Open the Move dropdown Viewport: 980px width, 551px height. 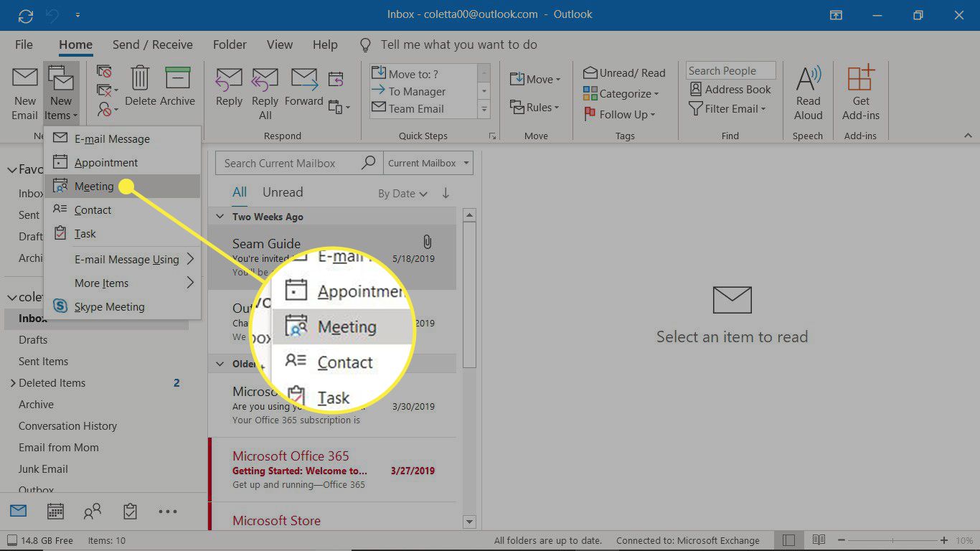[535, 79]
